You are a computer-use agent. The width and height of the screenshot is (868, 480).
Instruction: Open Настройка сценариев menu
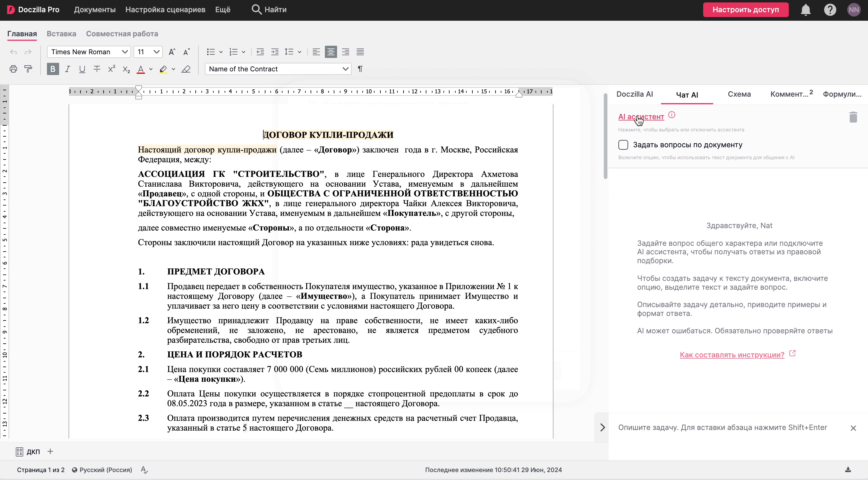click(165, 10)
